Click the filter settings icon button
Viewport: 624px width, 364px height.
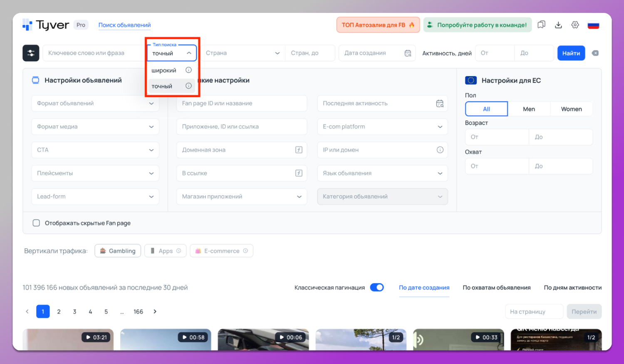(31, 53)
